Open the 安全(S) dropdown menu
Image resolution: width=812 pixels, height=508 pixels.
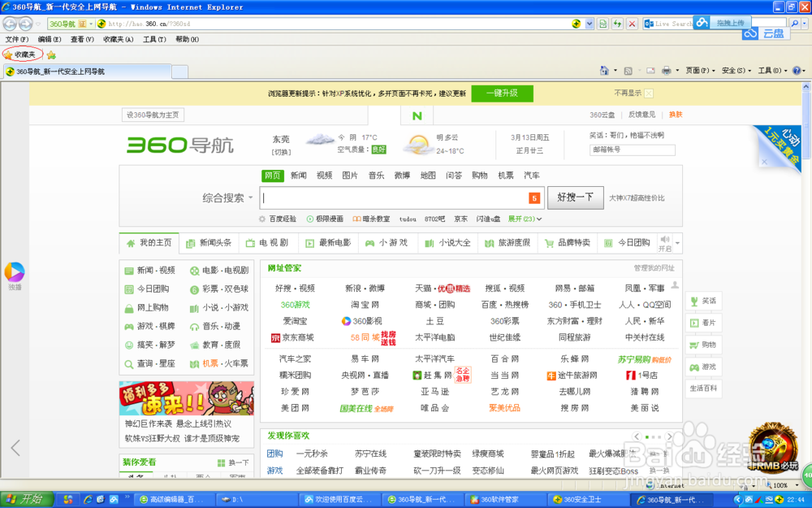point(736,71)
